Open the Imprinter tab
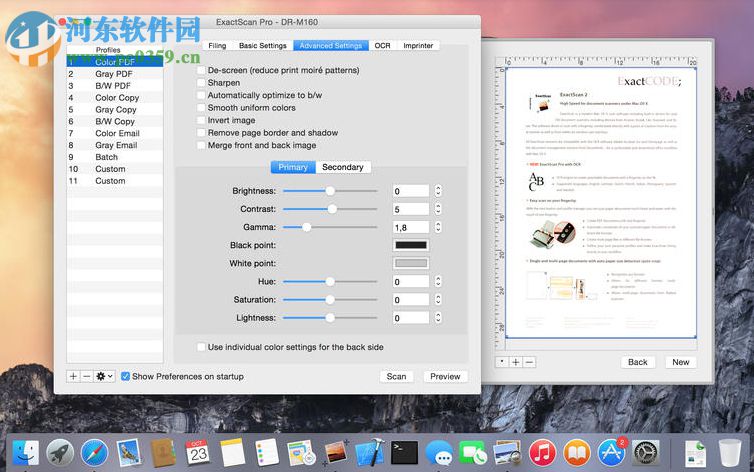The width and height of the screenshot is (754, 472). (x=418, y=45)
